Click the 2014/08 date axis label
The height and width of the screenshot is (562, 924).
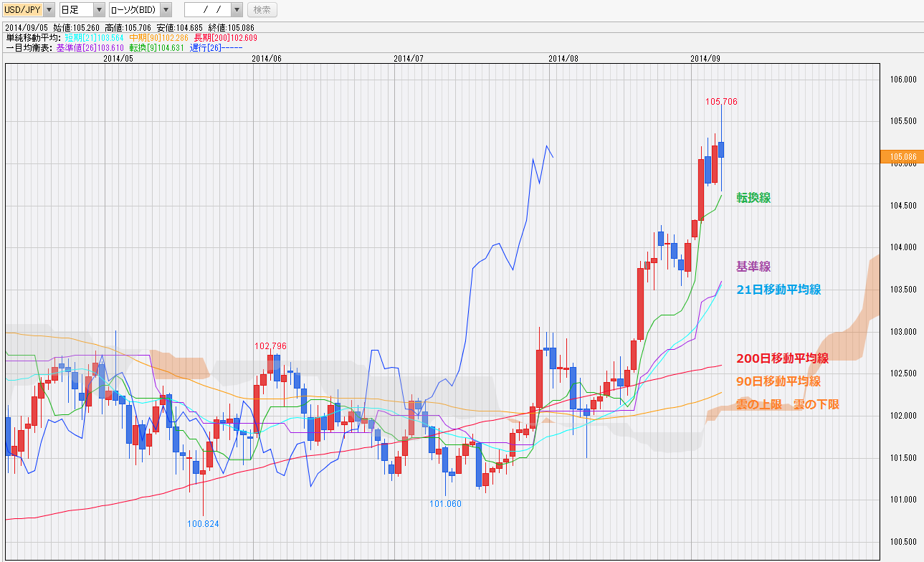[563, 59]
